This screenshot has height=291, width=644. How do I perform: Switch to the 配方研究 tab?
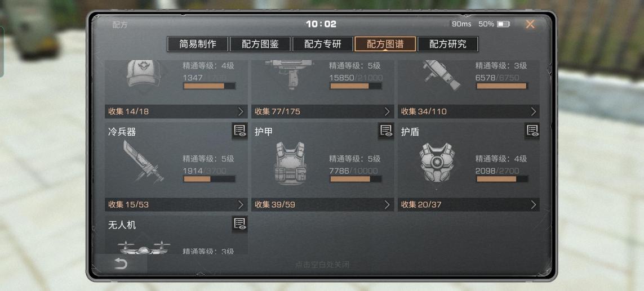448,44
